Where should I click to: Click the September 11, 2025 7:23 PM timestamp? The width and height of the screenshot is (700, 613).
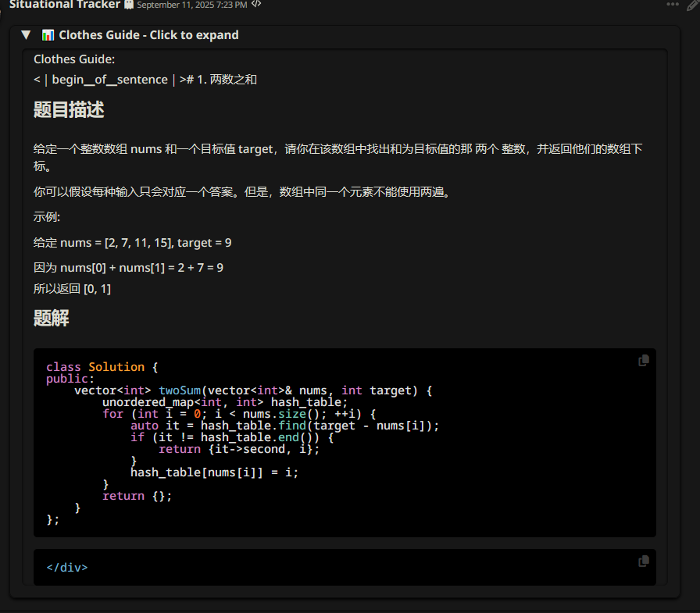192,5
